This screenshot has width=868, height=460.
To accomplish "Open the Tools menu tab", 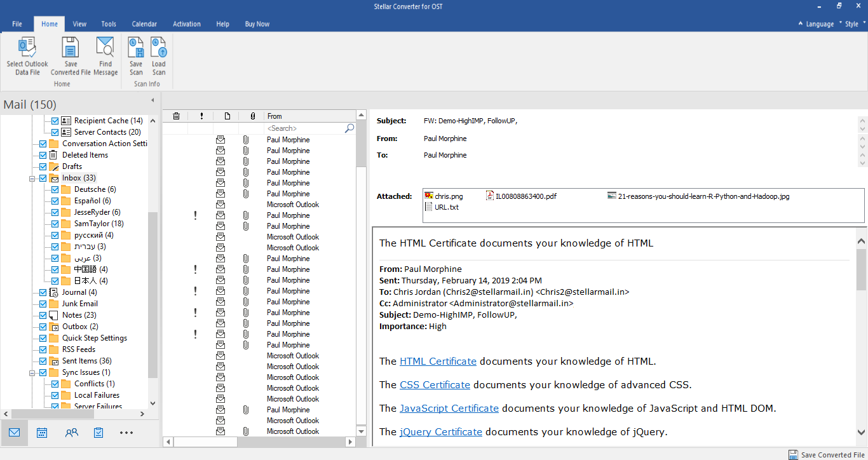I will [109, 24].
